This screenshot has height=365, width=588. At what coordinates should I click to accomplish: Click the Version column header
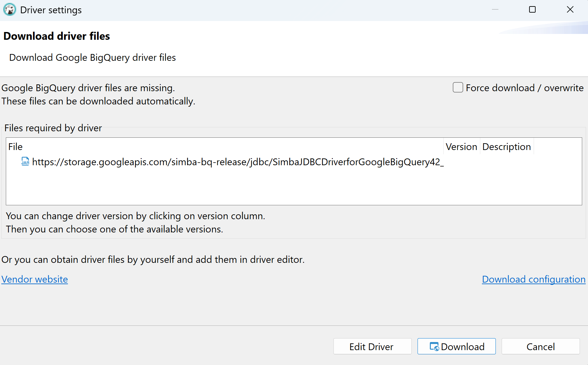click(461, 147)
